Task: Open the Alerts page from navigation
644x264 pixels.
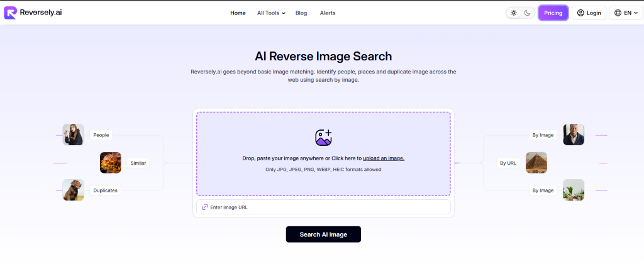Action: point(328,13)
